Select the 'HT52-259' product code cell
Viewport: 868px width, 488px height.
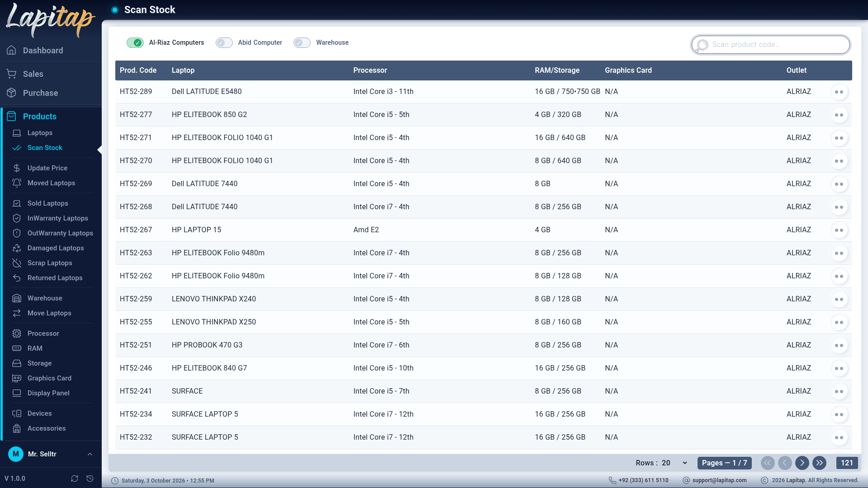click(x=136, y=299)
